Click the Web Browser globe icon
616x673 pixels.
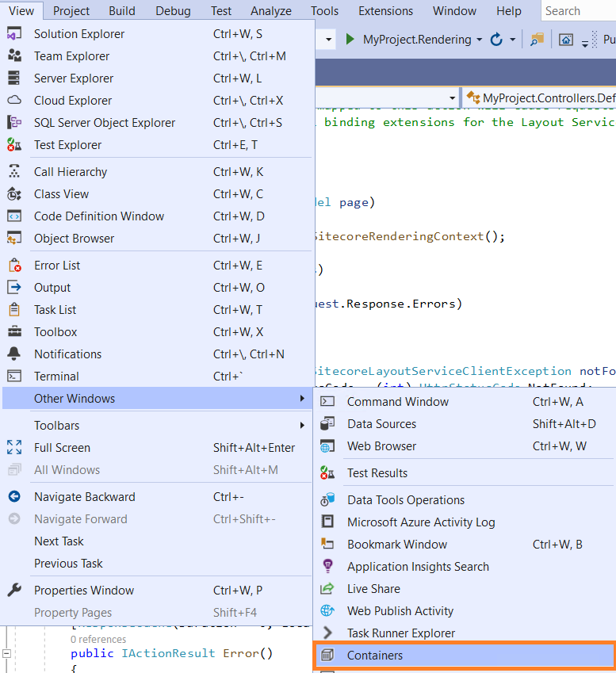tap(327, 446)
